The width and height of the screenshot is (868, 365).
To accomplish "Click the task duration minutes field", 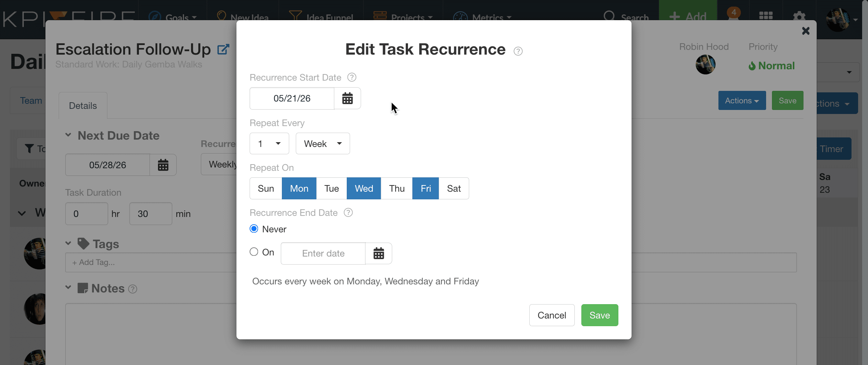I will click(x=151, y=214).
